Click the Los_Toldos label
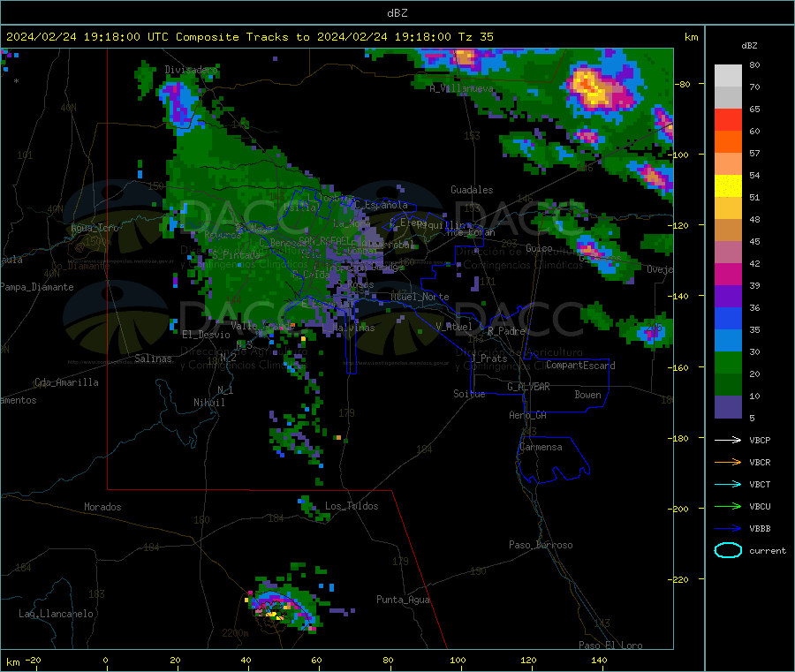This screenshot has width=795, height=672. coord(352,506)
